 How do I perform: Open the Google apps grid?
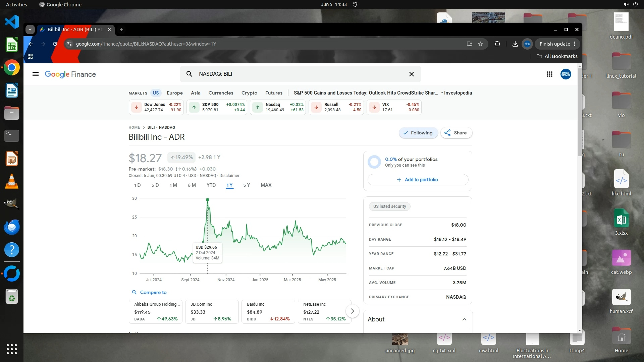pos(549,74)
